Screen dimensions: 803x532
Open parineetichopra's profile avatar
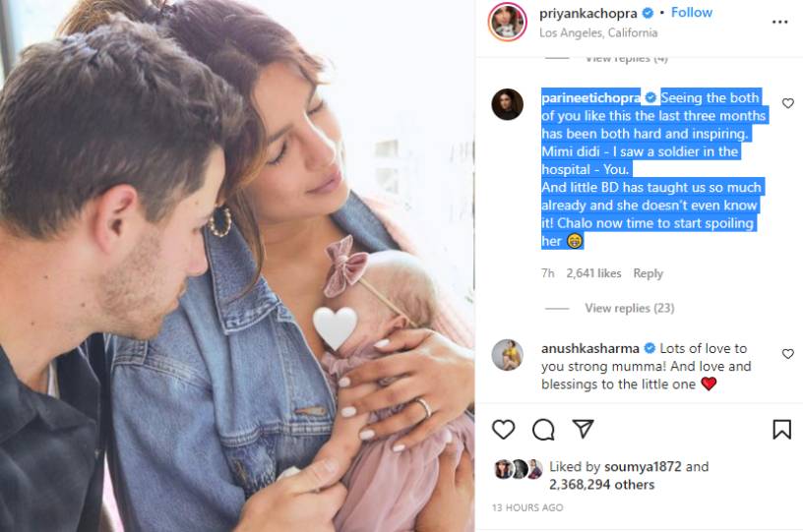pos(507,104)
